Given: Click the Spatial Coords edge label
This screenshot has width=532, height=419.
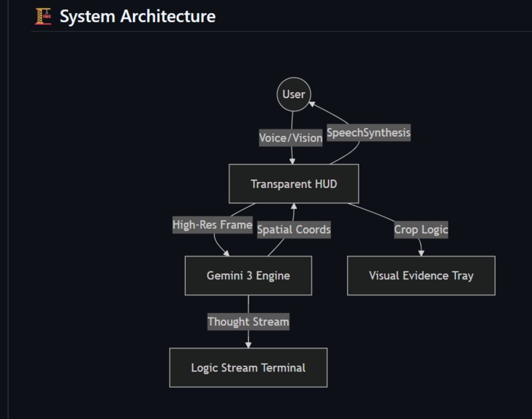Looking at the screenshot, I should pyautogui.click(x=294, y=230).
